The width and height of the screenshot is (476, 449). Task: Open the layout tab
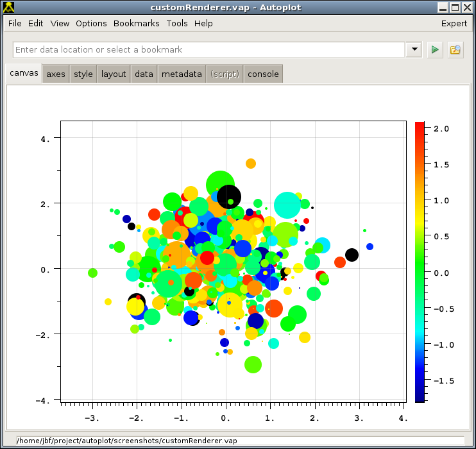click(x=114, y=74)
